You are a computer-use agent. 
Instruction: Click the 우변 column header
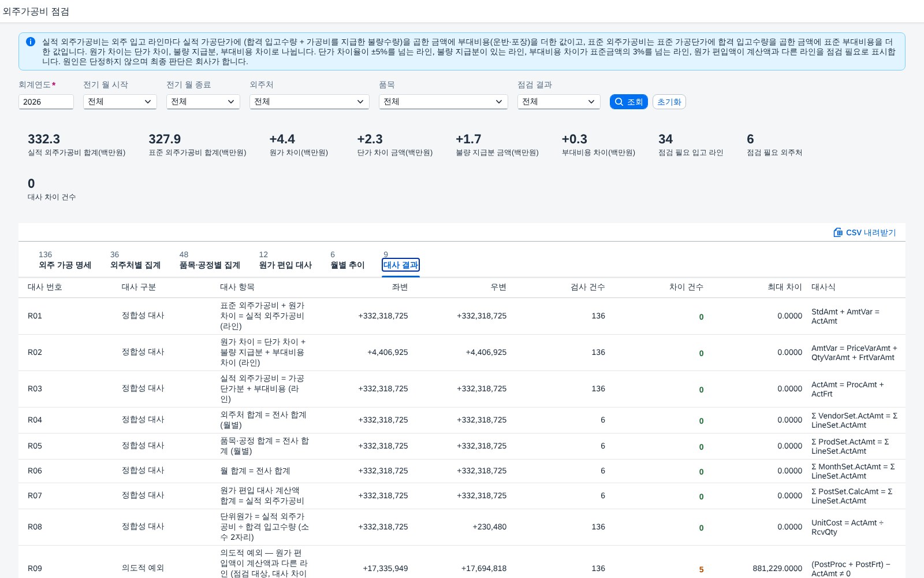click(498, 287)
